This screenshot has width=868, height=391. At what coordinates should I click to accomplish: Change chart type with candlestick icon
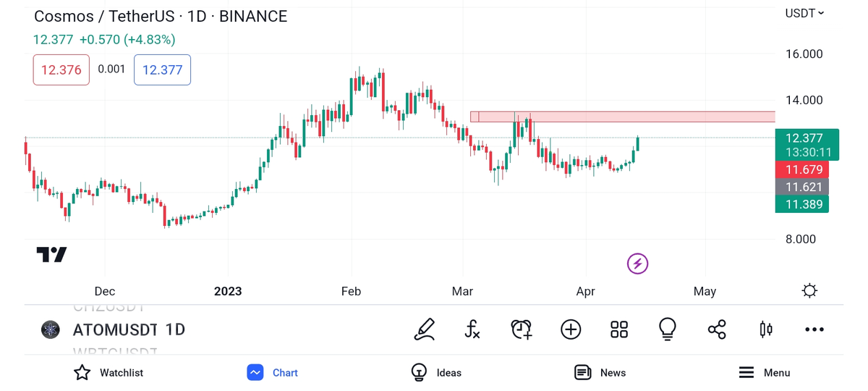(x=765, y=329)
